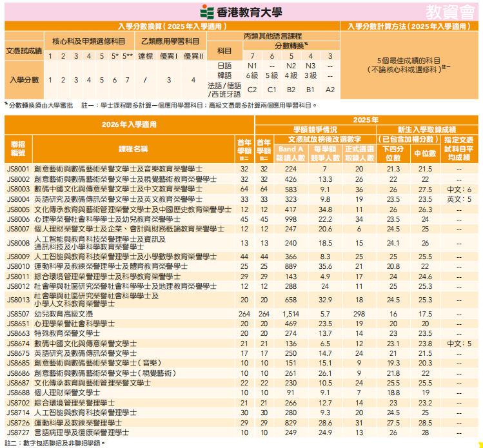Click the 註二 footnote at the bottom
The image size is (483, 448).
55,443
